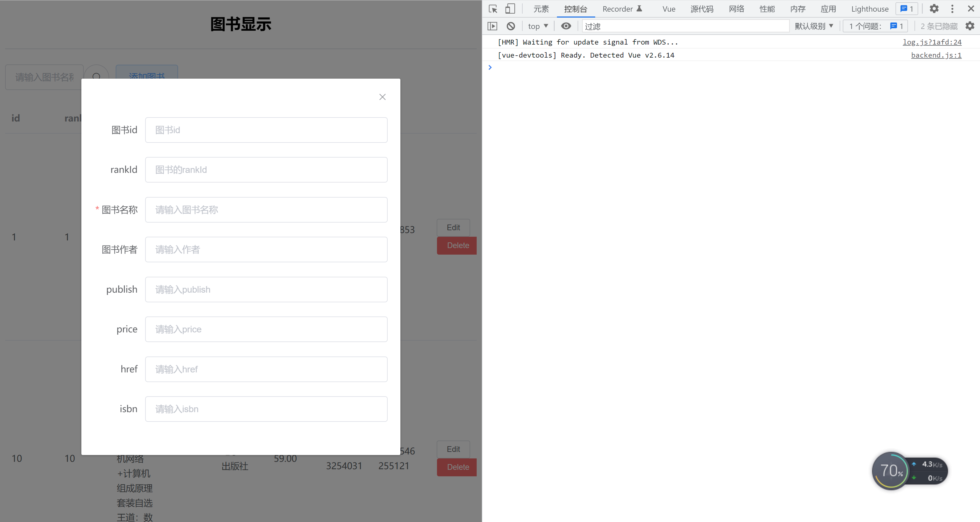Toggle device toolbar emulation icon
This screenshot has width=980, height=522.
[510, 9]
